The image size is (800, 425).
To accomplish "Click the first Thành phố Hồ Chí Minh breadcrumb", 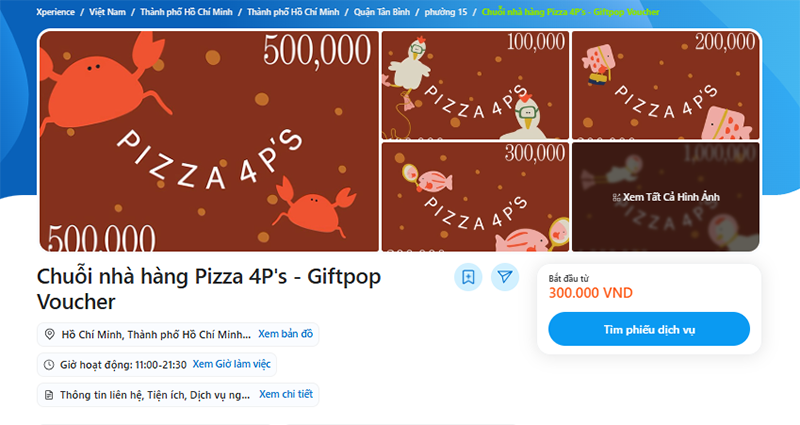I will [x=186, y=12].
